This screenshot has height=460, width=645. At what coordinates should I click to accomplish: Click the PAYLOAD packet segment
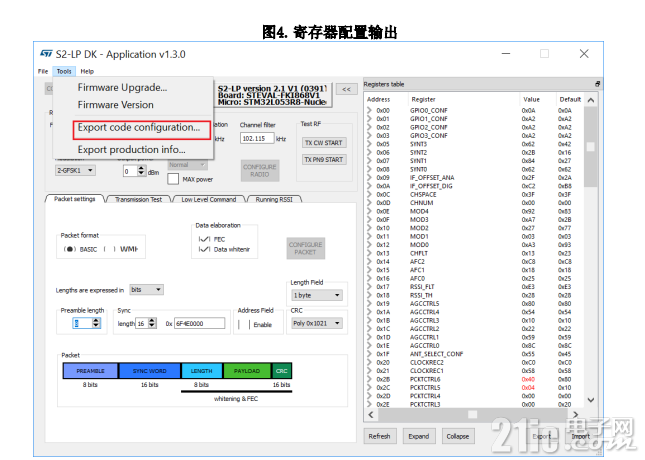(x=247, y=371)
